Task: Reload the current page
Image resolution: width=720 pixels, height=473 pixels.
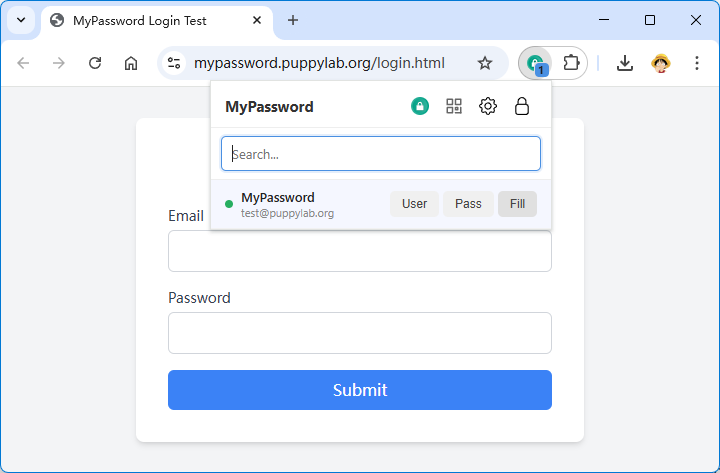Action: pyautogui.click(x=95, y=63)
